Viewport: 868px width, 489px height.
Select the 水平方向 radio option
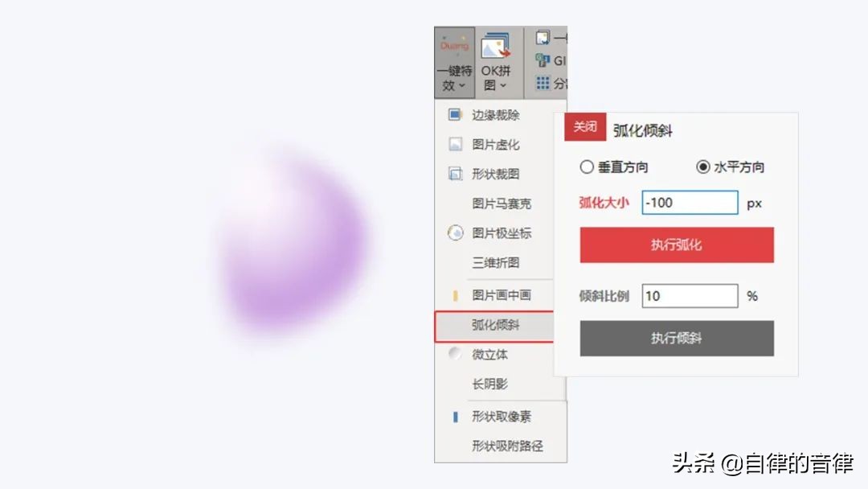pos(703,166)
